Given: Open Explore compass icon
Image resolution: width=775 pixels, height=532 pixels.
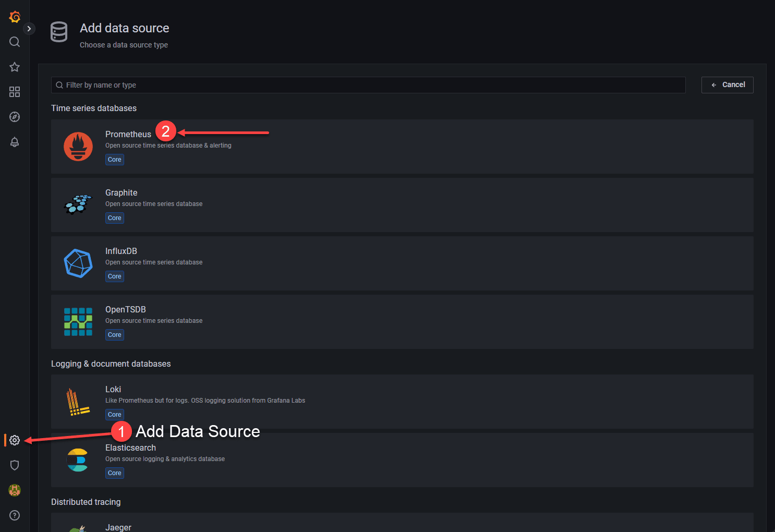Looking at the screenshot, I should 15,117.
